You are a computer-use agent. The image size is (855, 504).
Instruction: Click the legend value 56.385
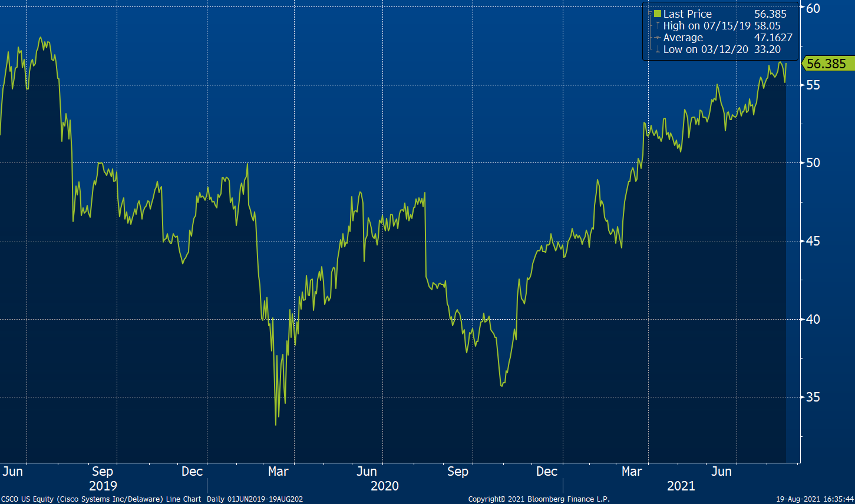click(770, 14)
